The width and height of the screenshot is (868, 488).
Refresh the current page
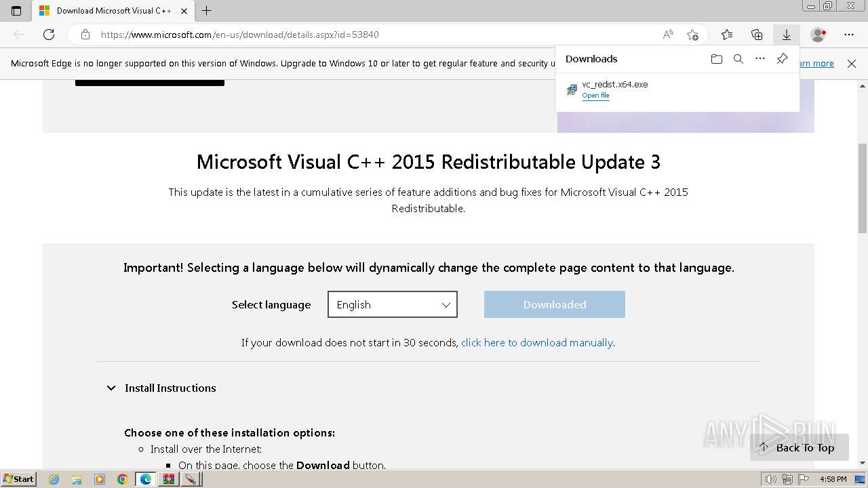click(x=49, y=35)
